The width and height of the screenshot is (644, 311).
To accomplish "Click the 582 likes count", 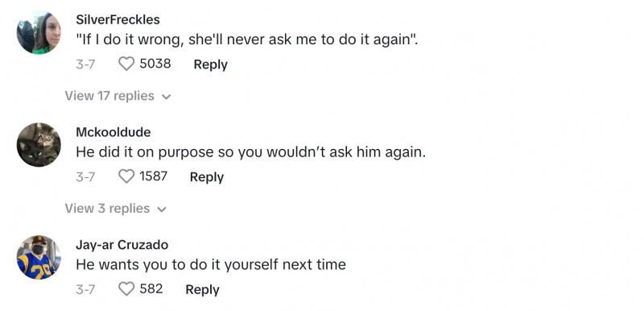I will (x=151, y=288).
